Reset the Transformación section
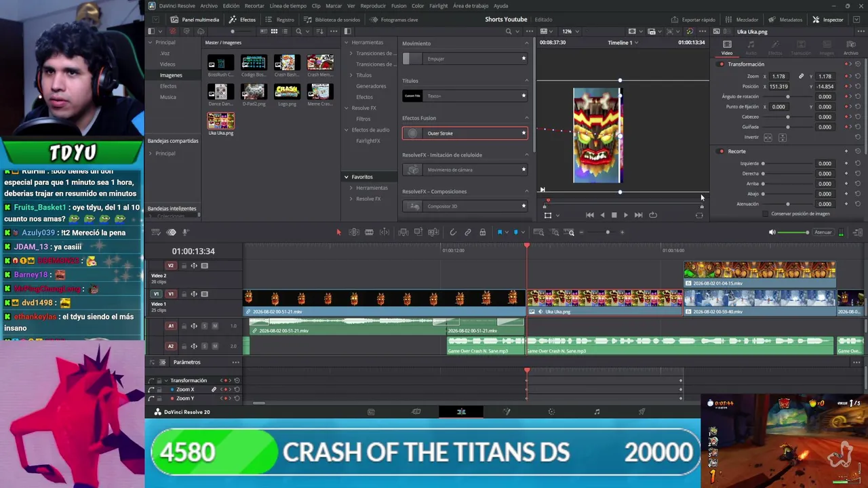 [858, 64]
